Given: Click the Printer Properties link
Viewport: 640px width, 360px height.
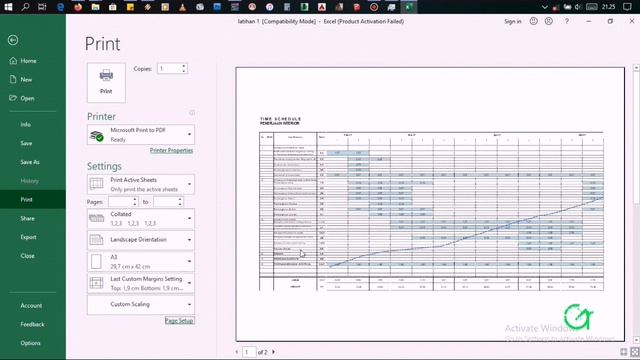Looking at the screenshot, I should coord(171,151).
